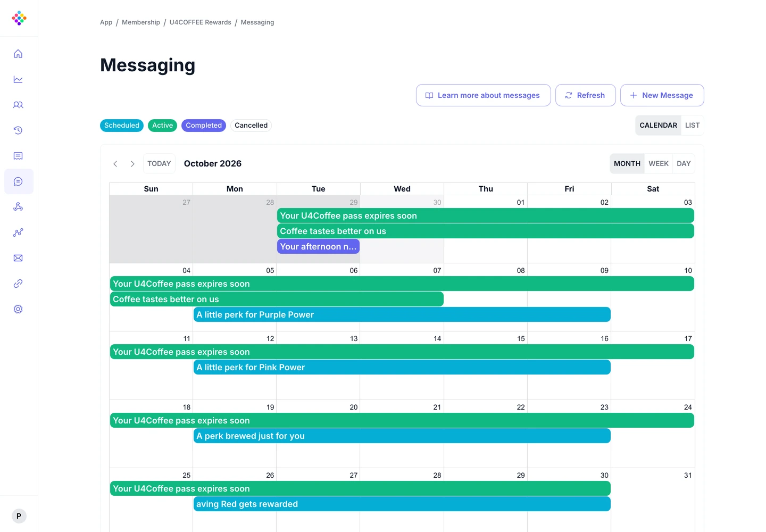Viewport: 766px width, 532px height.
Task: Open the U4COFFEE Rewards breadcrumb link
Action: pyautogui.click(x=201, y=22)
